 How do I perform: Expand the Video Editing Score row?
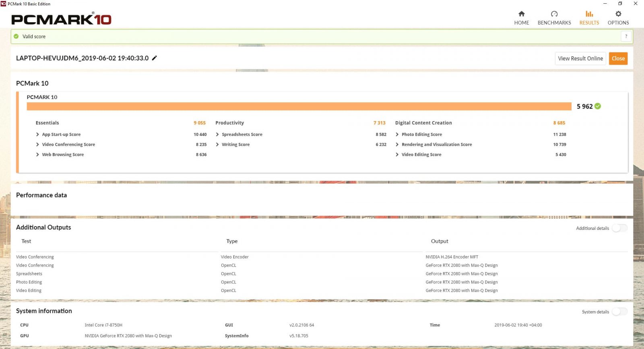[x=397, y=155]
